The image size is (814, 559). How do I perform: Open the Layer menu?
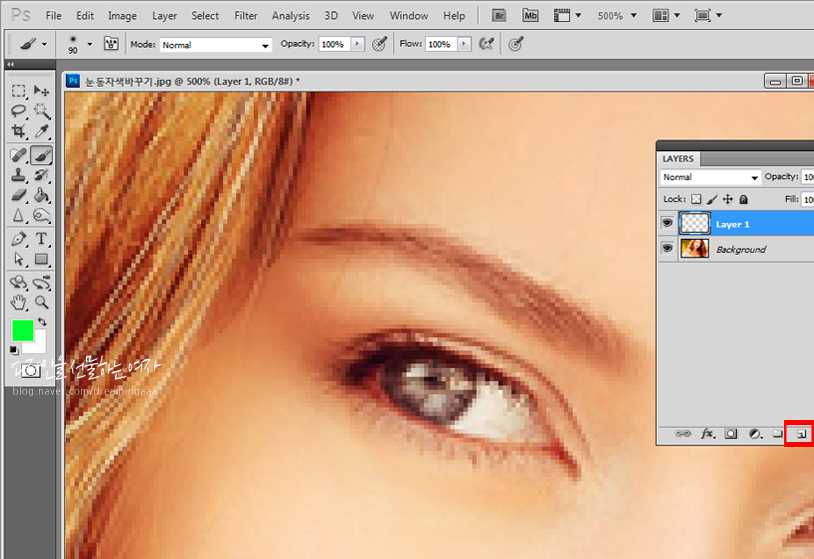164,16
